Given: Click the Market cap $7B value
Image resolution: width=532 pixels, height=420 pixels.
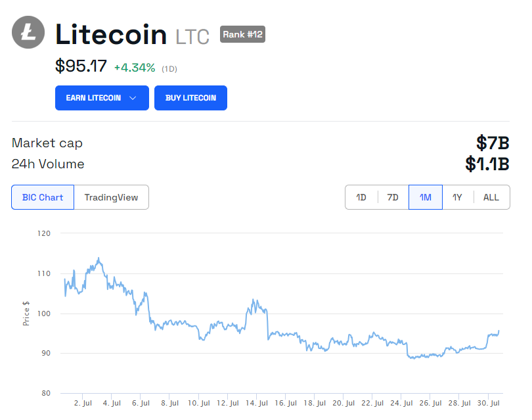Looking at the screenshot, I should pos(493,143).
